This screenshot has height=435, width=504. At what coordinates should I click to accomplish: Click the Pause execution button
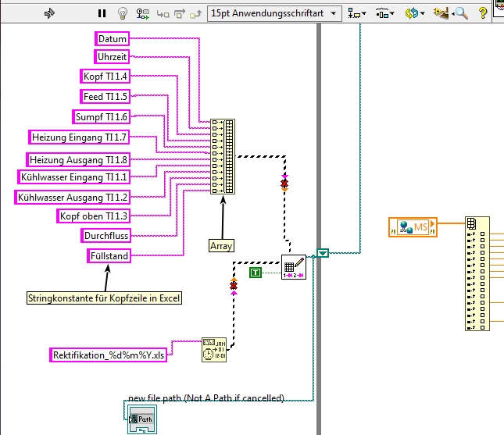click(102, 13)
